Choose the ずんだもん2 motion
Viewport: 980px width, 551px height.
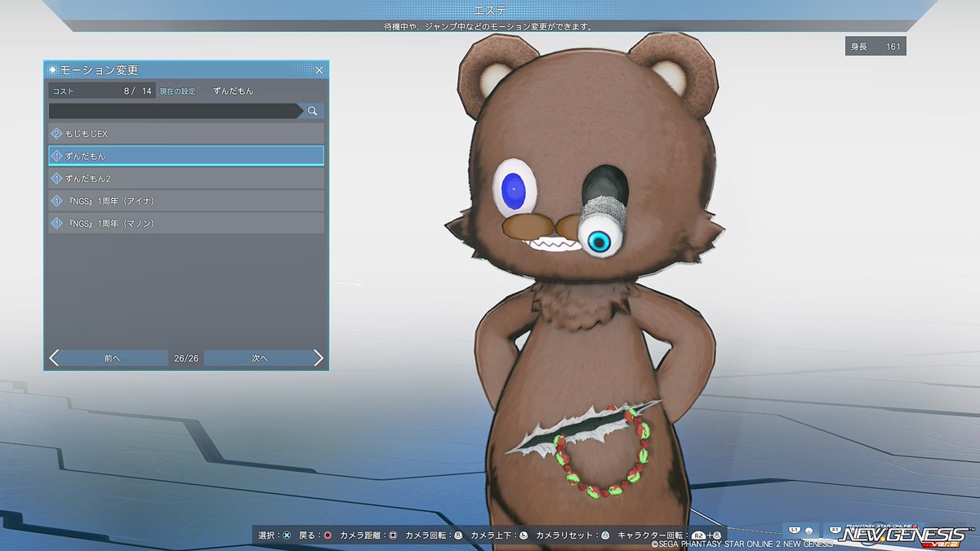point(186,178)
